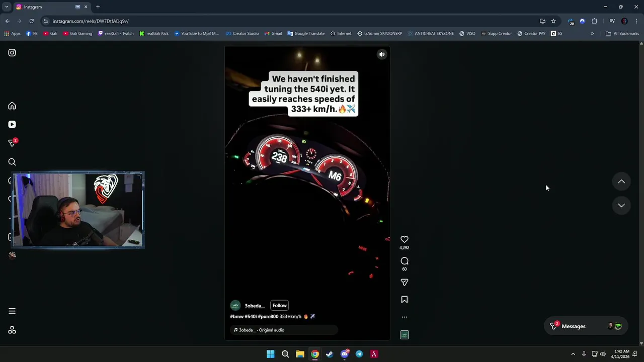Open the All Bookmarks folder
Viewport: 644px width, 362px height.
(x=622, y=34)
